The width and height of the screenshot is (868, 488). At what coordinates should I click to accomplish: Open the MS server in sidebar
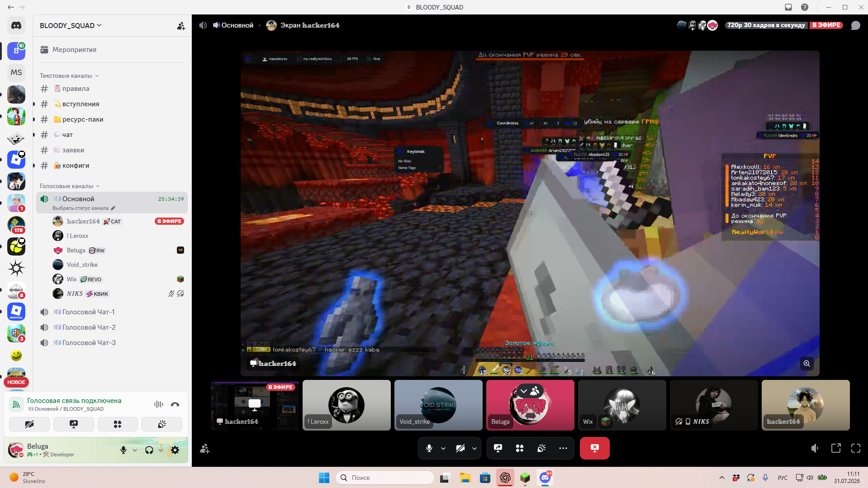[x=16, y=72]
